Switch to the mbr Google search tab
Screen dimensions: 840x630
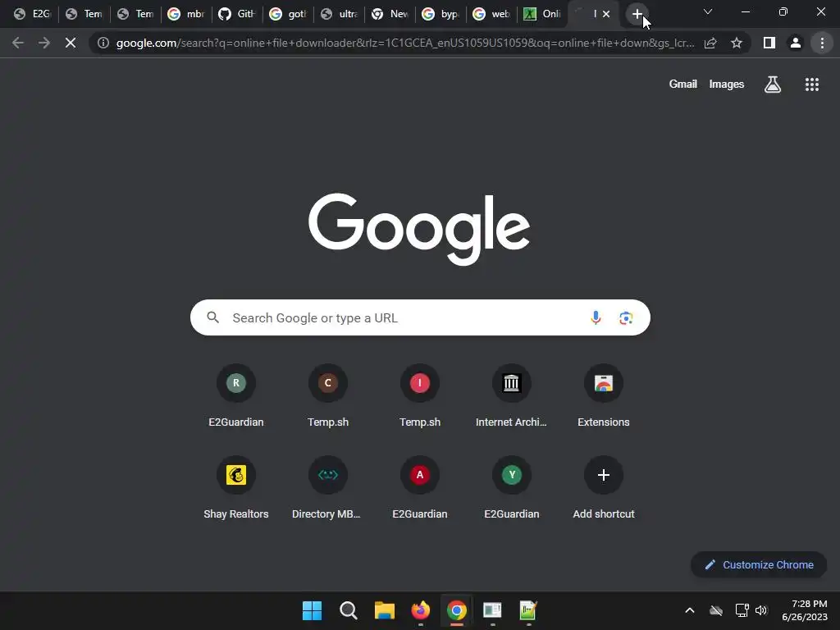pos(186,14)
